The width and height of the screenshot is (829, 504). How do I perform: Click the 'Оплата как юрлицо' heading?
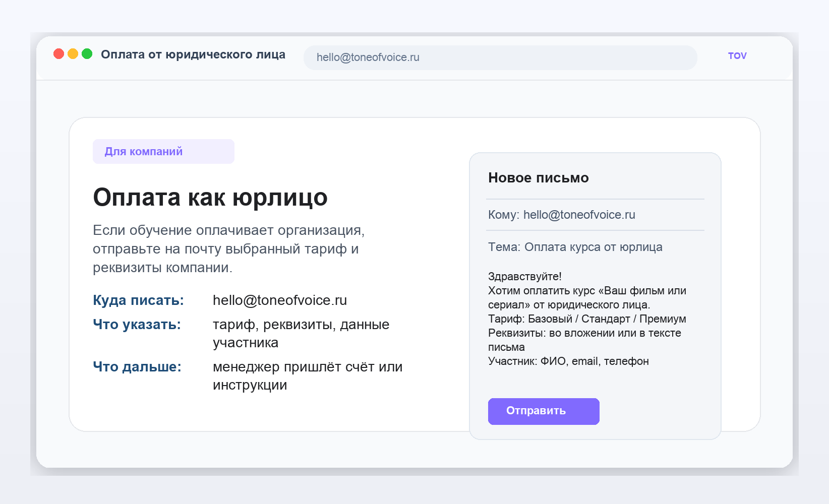pos(210,197)
